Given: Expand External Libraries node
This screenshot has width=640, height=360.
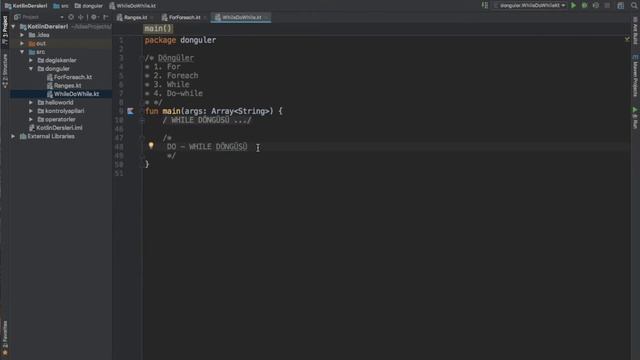Looking at the screenshot, I should (13, 136).
